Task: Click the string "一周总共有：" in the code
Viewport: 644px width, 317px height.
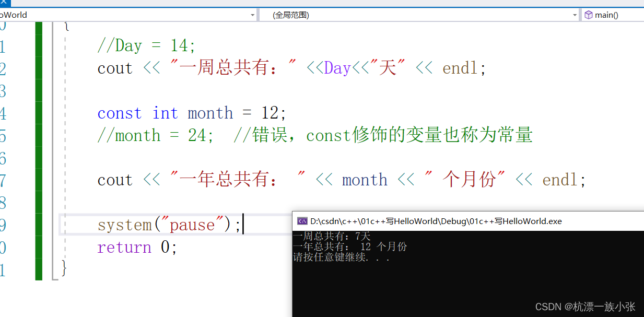Action: (234, 68)
